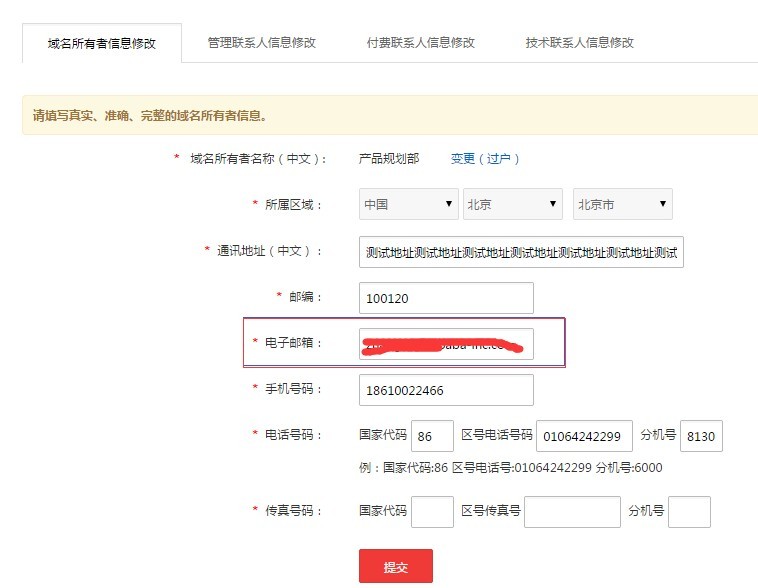Open the 过户 link
This screenshot has width=758, height=588.
click(x=498, y=159)
